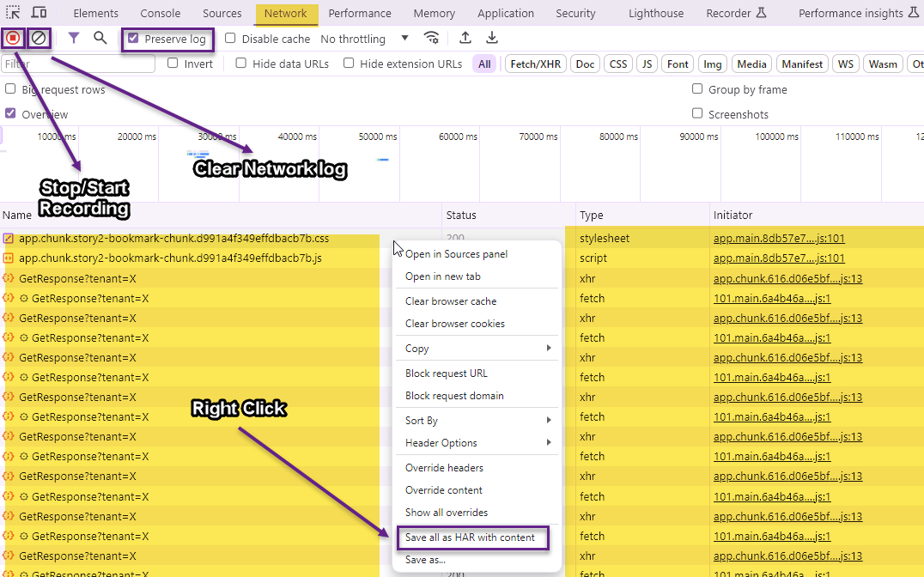Image resolution: width=924 pixels, height=577 pixels.
Task: Select Clear browser cache
Action: point(477,301)
